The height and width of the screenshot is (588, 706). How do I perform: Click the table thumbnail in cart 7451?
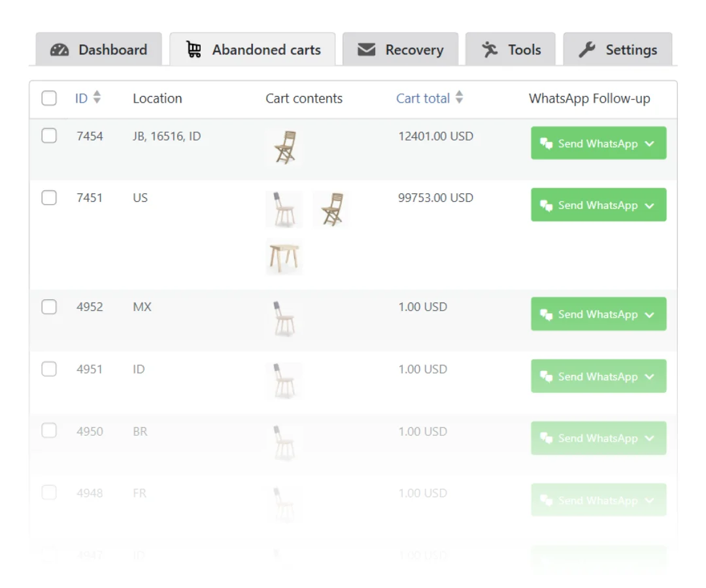coord(284,256)
